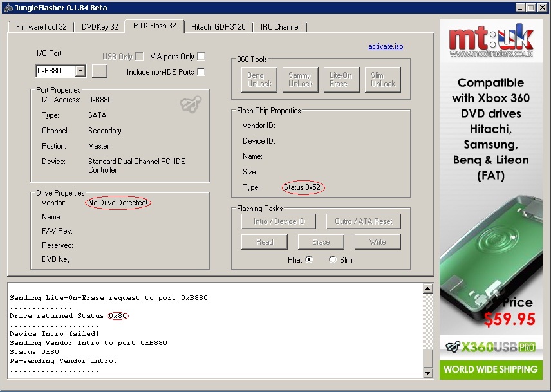This screenshot has height=392, width=551.
Task: Click the Erase flashing task button
Action: (x=321, y=242)
